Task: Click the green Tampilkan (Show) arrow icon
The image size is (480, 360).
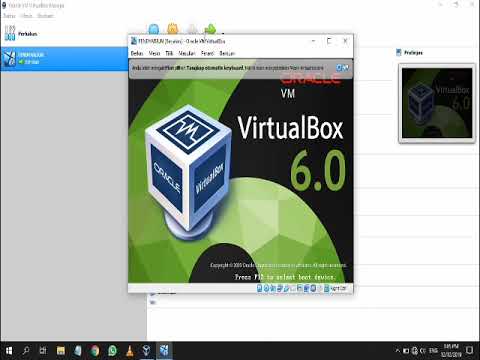Action: point(210,29)
